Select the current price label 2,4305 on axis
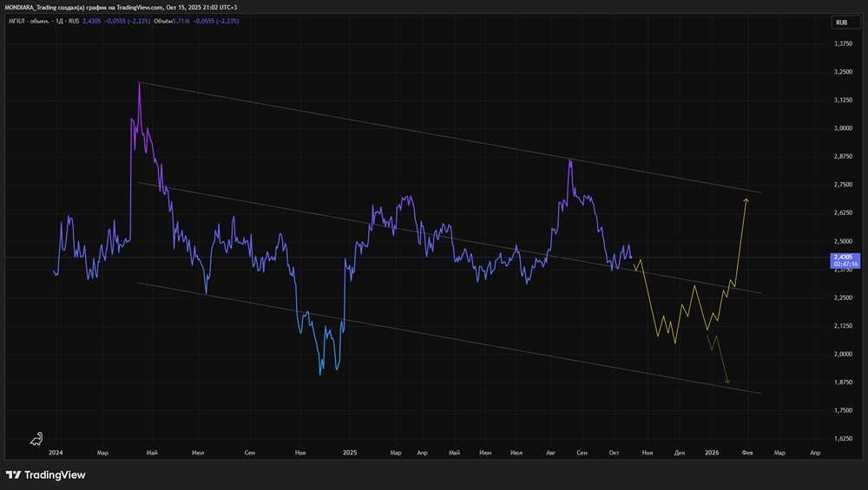The image size is (868, 490). [x=843, y=258]
